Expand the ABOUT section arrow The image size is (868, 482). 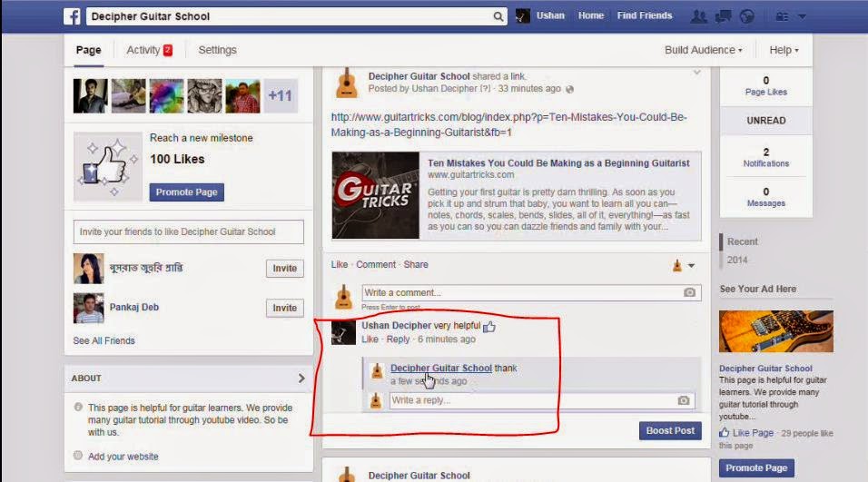pyautogui.click(x=301, y=378)
